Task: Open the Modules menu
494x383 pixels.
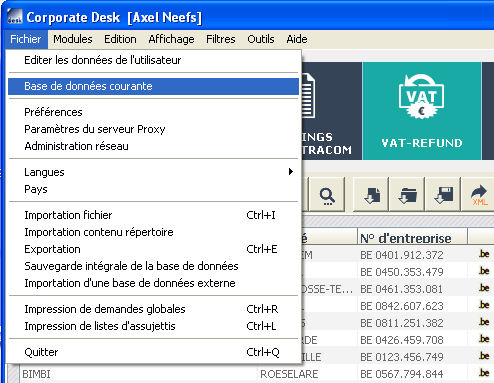Action: [73, 39]
